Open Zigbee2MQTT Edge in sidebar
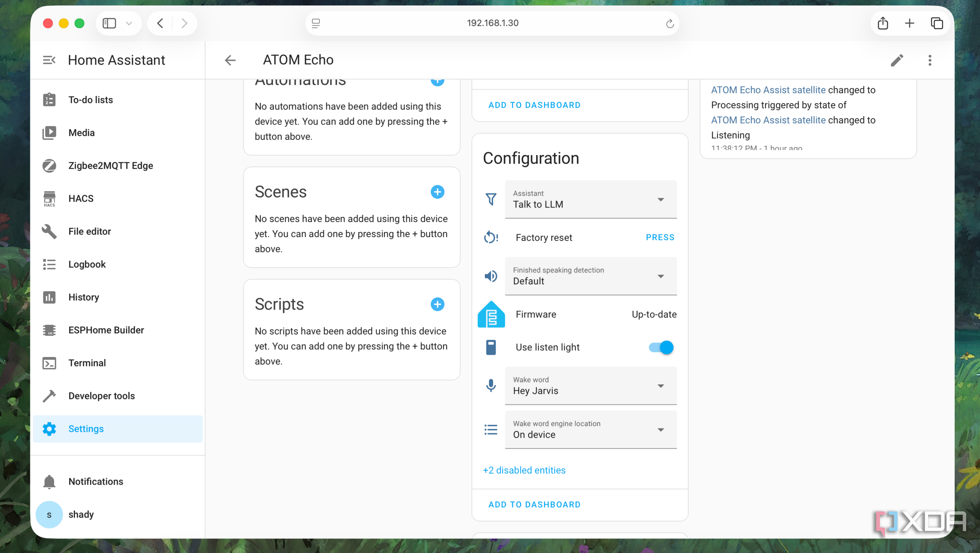This screenshot has height=553, width=980. (118, 166)
